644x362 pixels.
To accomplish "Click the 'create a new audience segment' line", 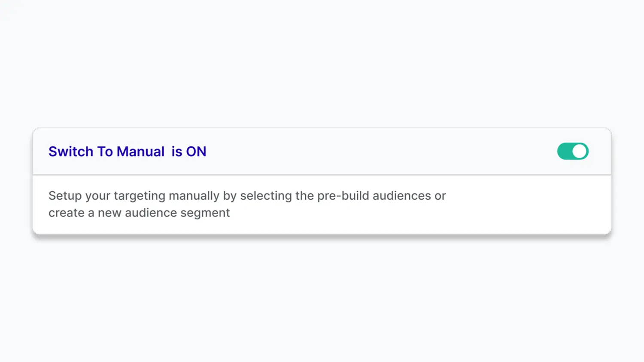I will click(x=139, y=213).
